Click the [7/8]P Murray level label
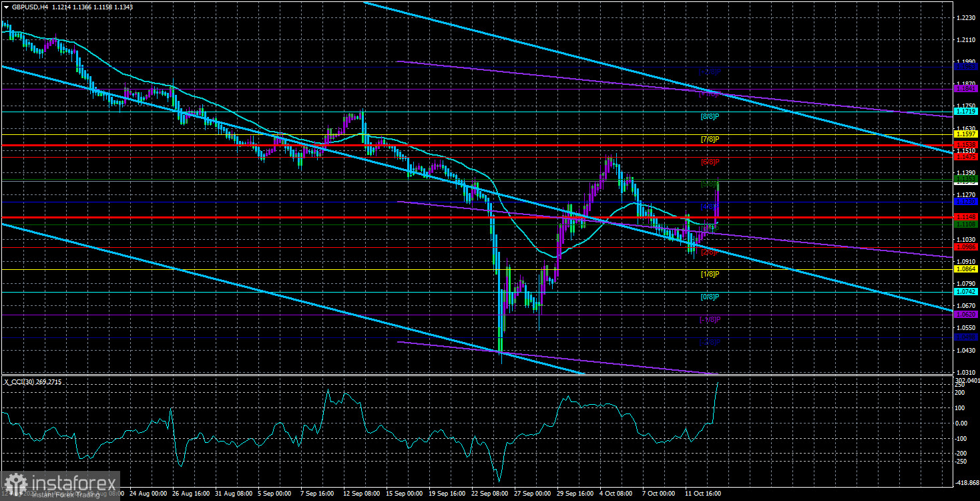Viewport: 980px width, 501px height. tap(709, 139)
